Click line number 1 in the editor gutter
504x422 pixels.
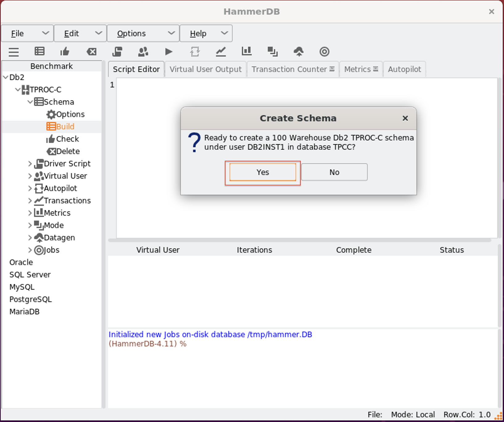coord(112,85)
